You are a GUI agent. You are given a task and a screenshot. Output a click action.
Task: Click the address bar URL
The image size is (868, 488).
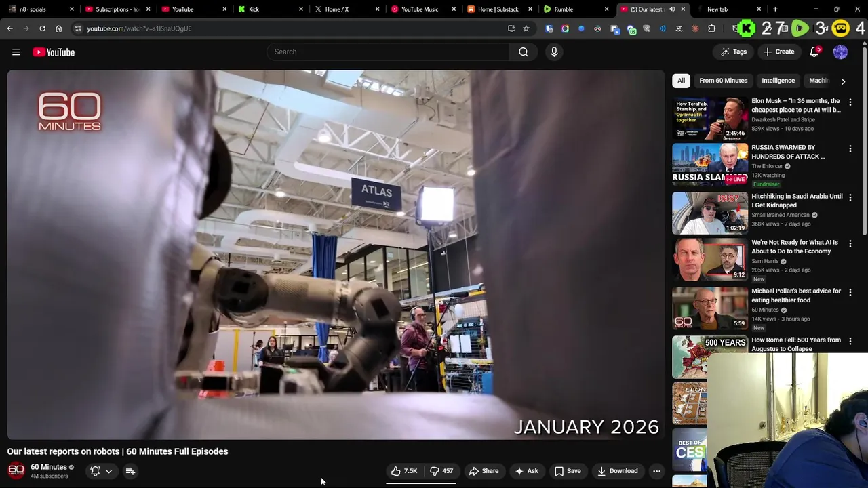click(x=139, y=28)
